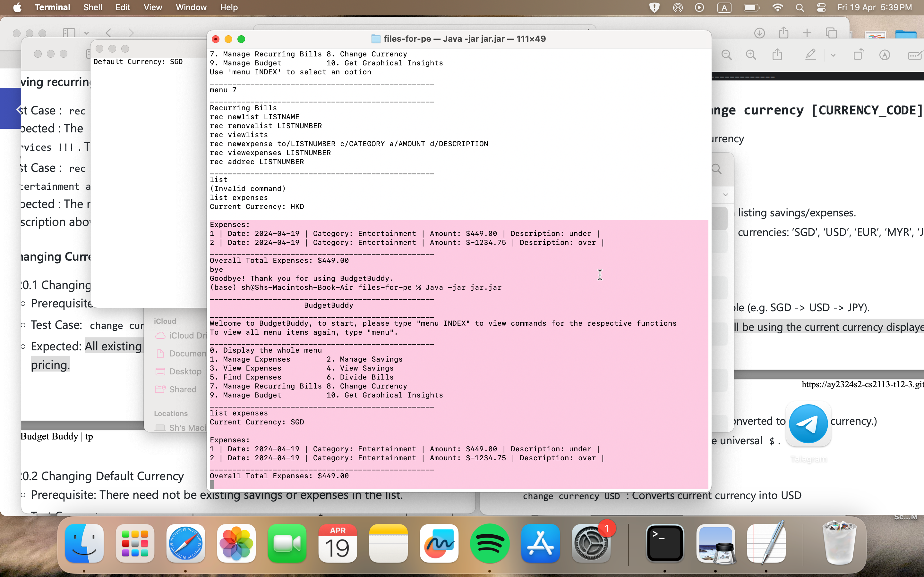Click the Preview rotate icon
Image resolution: width=924 pixels, height=577 pixels.
pyautogui.click(x=858, y=55)
